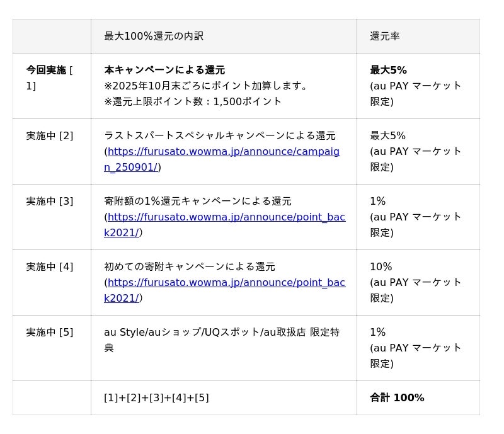Click the 還元率 column header
504x434 pixels.
click(x=385, y=37)
